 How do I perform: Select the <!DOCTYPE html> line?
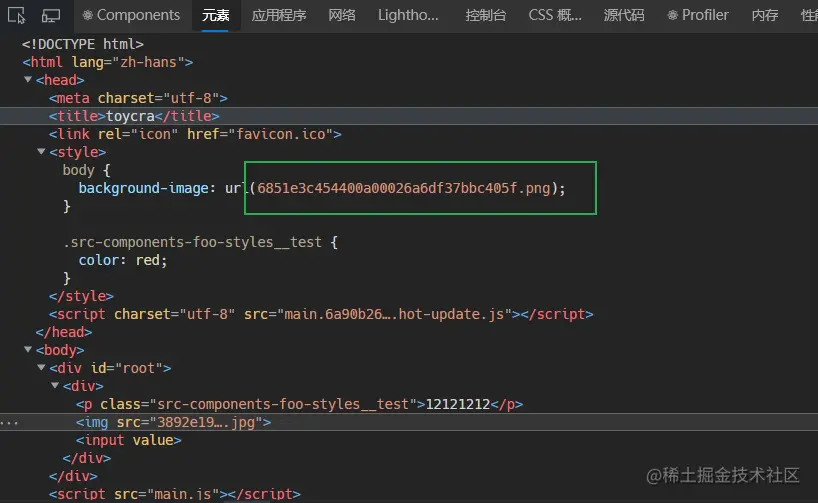[x=82, y=44]
